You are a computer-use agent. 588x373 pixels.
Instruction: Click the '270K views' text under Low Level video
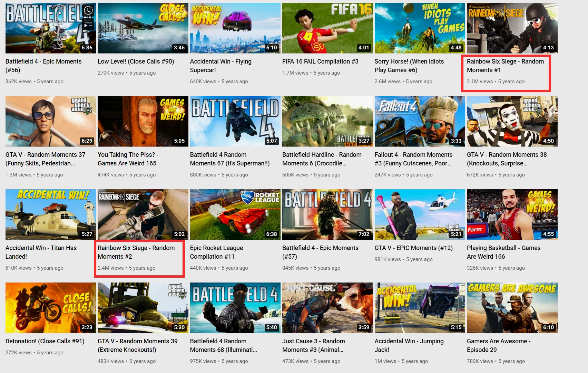click(x=111, y=73)
